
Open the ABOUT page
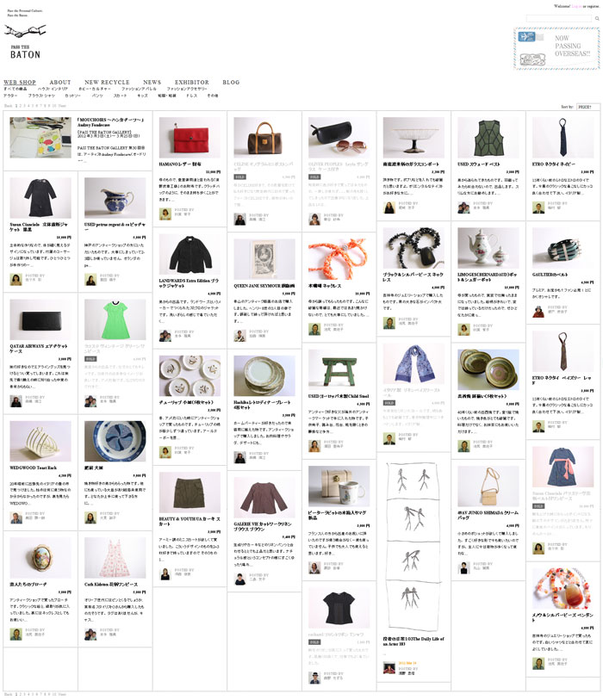59,82
